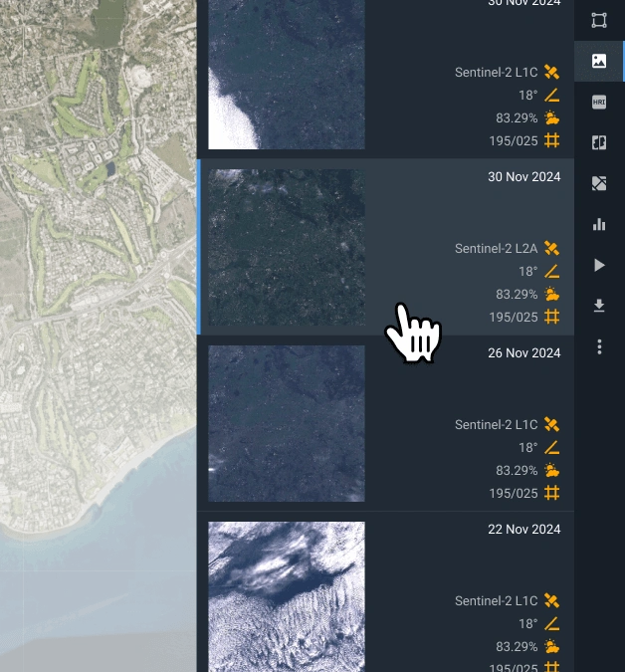Open the image comparison tool
Screen dimensions: 625x672
click(599, 142)
